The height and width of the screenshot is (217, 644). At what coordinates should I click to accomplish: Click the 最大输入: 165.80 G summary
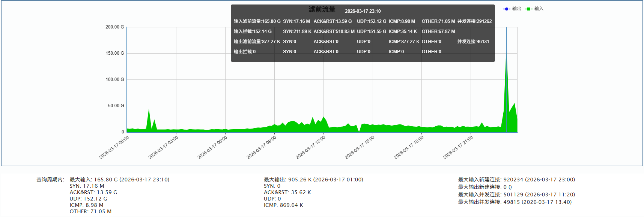click(x=119, y=180)
